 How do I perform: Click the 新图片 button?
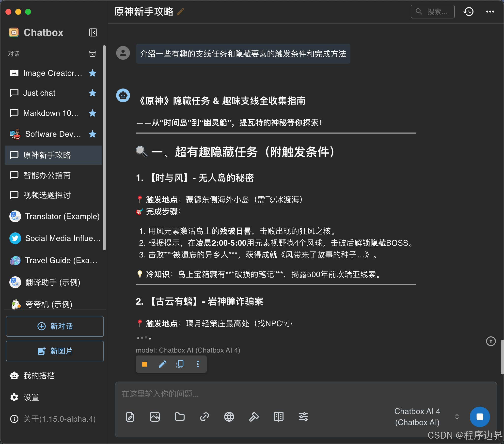(x=55, y=351)
